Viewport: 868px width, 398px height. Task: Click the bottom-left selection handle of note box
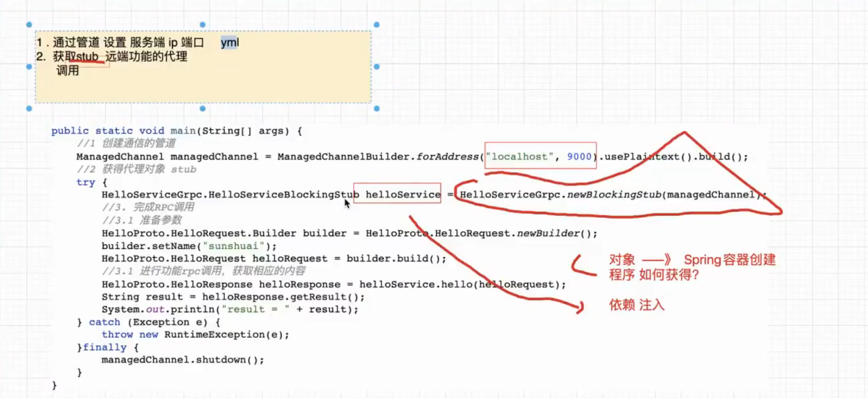[29, 109]
